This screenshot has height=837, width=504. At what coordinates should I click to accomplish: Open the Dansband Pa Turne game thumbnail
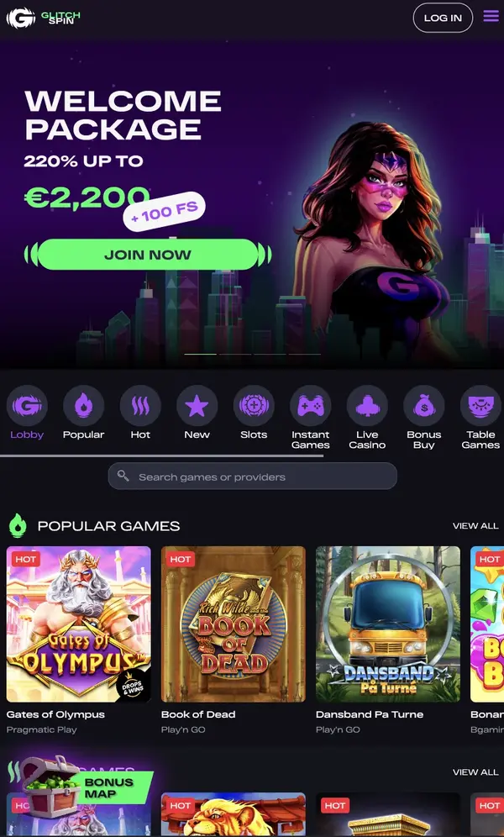(388, 624)
